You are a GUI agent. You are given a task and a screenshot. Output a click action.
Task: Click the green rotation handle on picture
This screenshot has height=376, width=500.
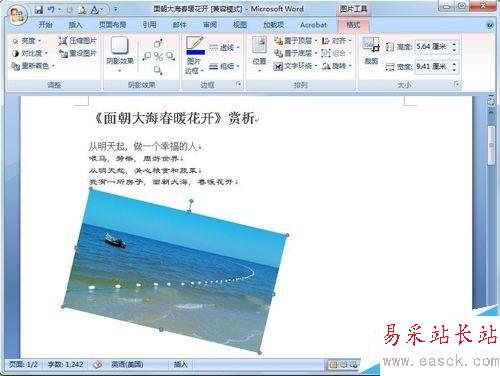click(191, 201)
